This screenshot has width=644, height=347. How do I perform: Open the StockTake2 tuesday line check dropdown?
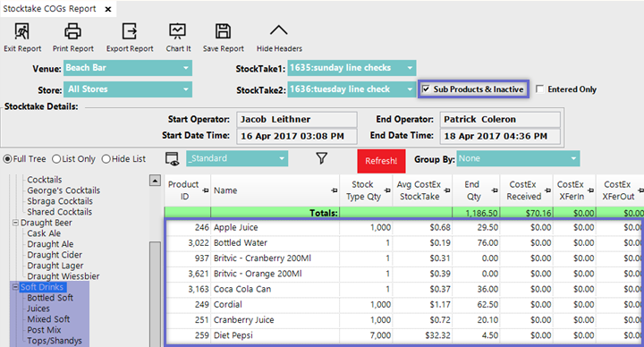[352, 89]
